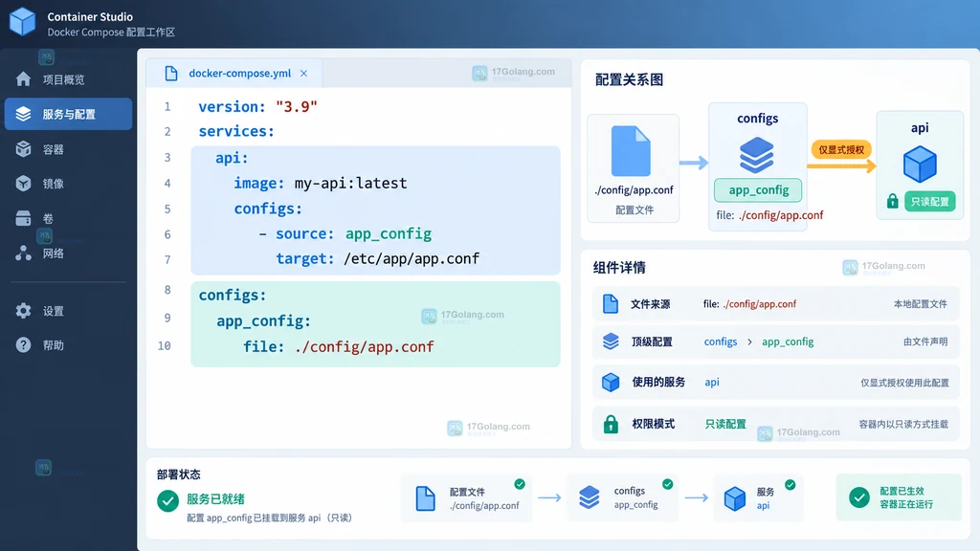Select 服务与配置 menu item
980x551 pixels.
tap(68, 114)
